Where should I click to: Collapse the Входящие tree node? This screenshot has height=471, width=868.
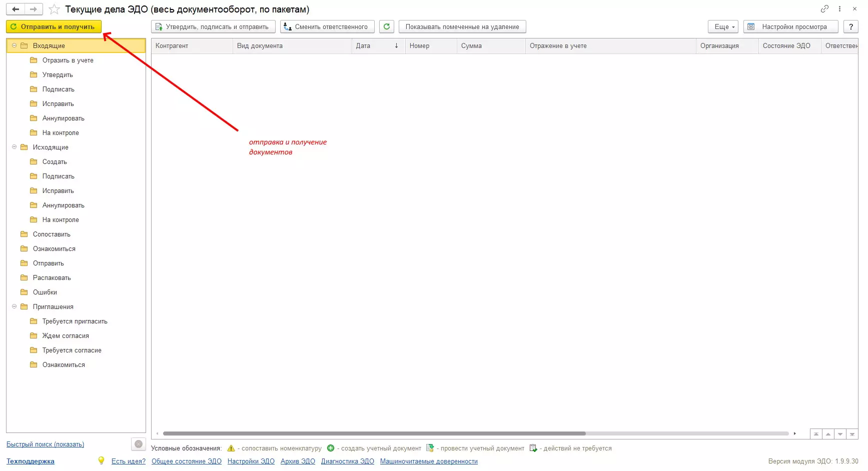pyautogui.click(x=14, y=45)
